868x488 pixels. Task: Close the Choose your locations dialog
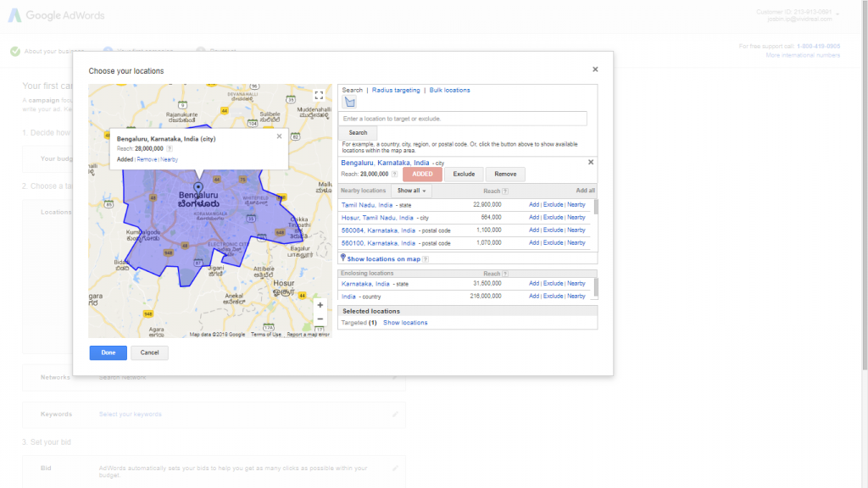click(x=595, y=69)
